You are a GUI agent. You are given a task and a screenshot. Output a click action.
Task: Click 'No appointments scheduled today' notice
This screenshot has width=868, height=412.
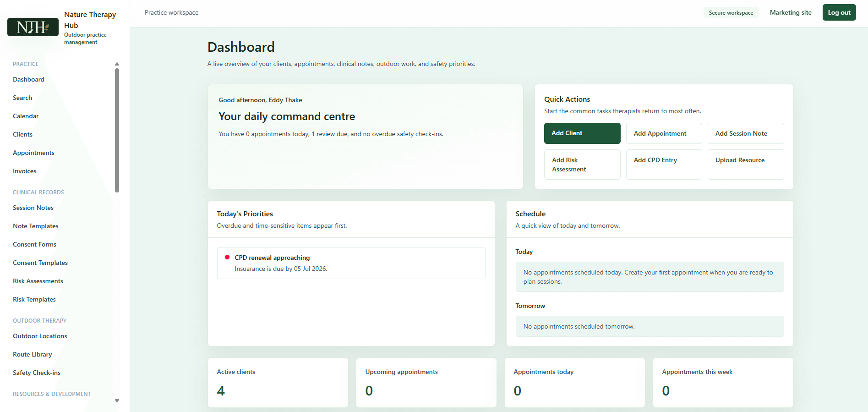[x=650, y=277]
